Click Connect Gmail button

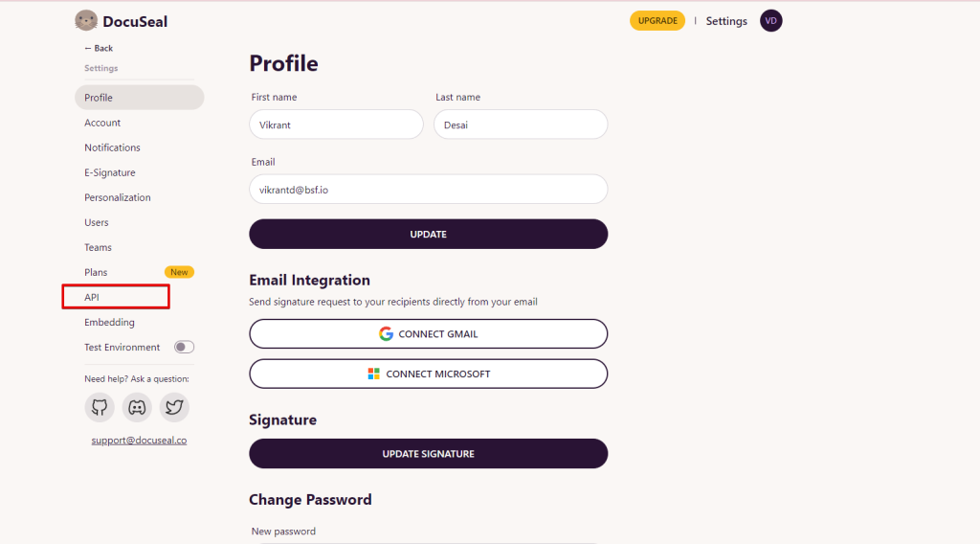(x=428, y=334)
